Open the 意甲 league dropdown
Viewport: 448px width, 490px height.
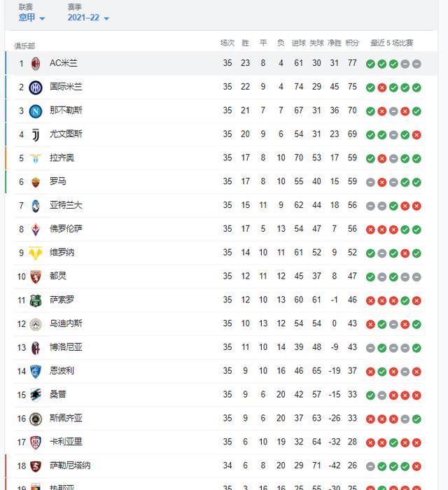point(31,17)
